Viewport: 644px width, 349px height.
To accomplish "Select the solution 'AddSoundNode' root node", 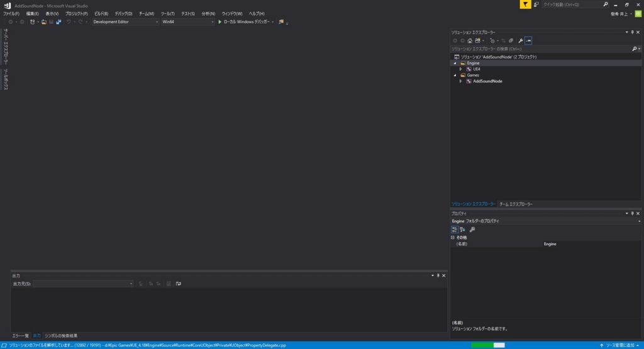I will pos(498,57).
